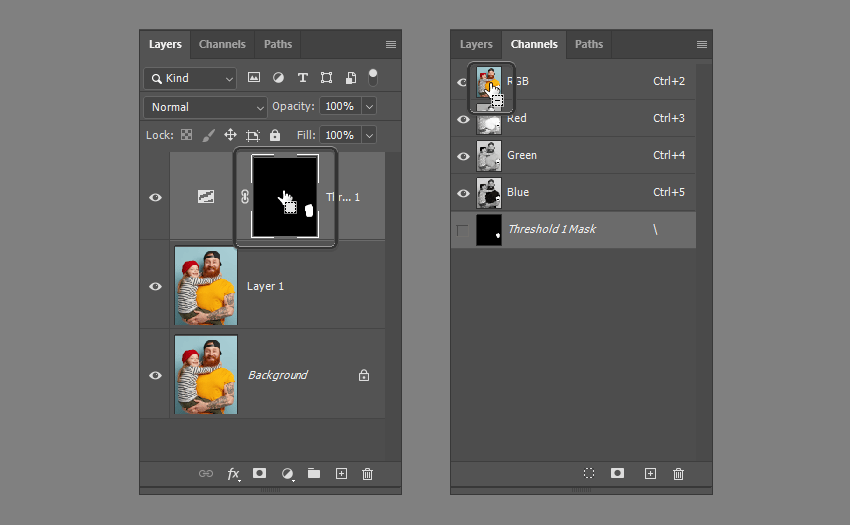This screenshot has width=850, height=525.
Task: Click the pixel layer filter icon
Action: coord(254,78)
